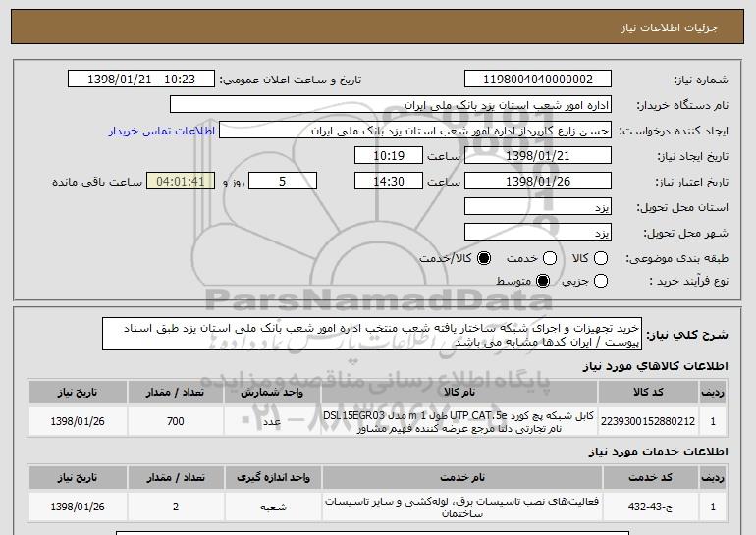Screen dimensions: 756x535
Task: Open اطلاعات تماس خریدار link
Action: [x=162, y=131]
